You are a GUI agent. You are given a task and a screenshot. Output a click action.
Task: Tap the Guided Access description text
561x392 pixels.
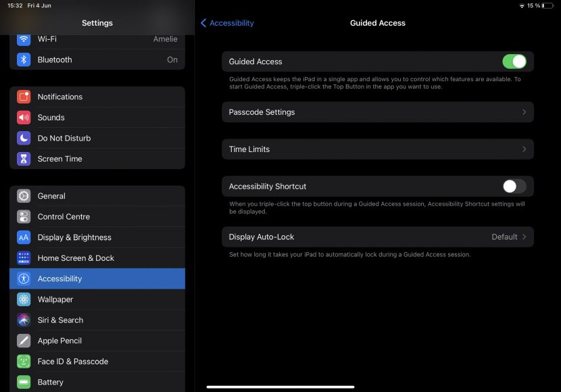tap(375, 82)
